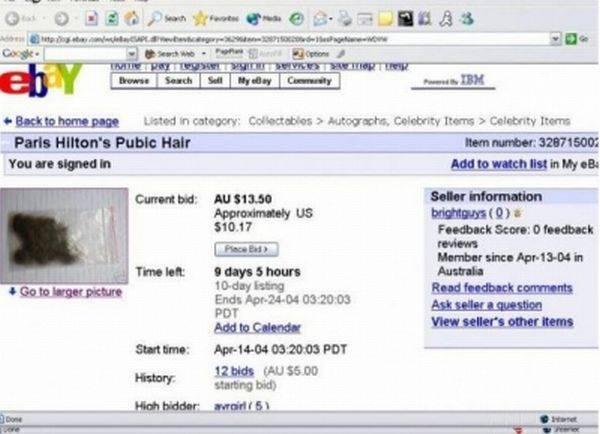Screen dimensions: 600x434
Task: Click the greyed AutoFill button on the Google toolbar
Action: click(x=266, y=54)
